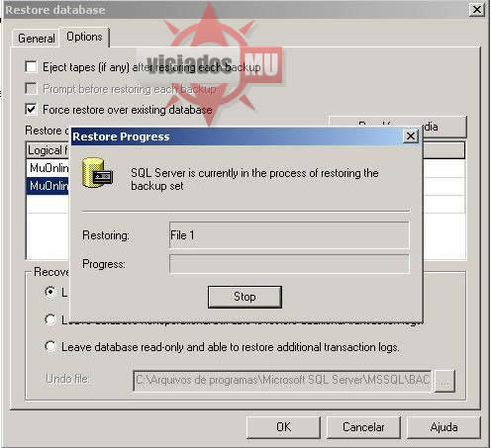
Task: Click the OK button
Action: click(x=283, y=427)
